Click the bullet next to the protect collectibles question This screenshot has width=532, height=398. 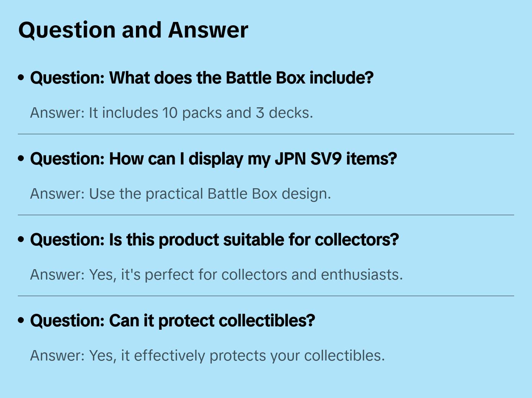tap(21, 321)
